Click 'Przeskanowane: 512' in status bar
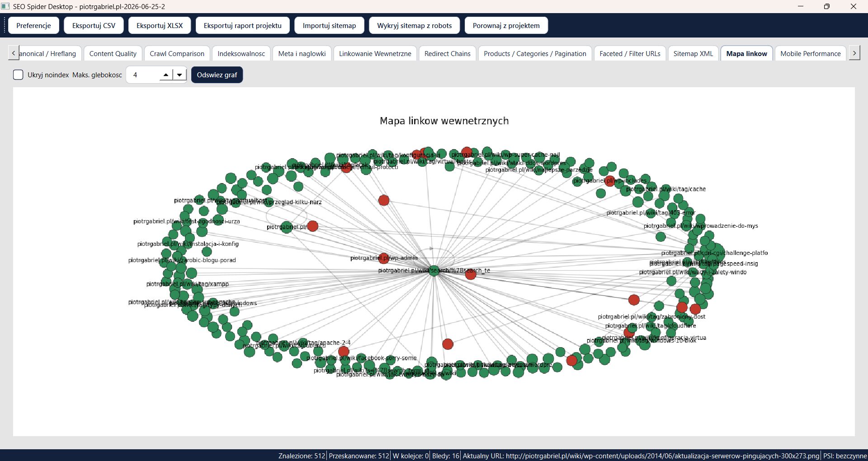The image size is (868, 461). pos(359,456)
